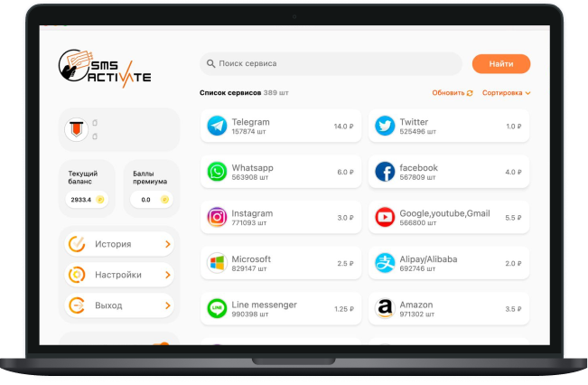Image resolution: width=588 pixels, height=385 pixels.
Task: Open the Сортировка dropdown
Action: pyautogui.click(x=506, y=93)
